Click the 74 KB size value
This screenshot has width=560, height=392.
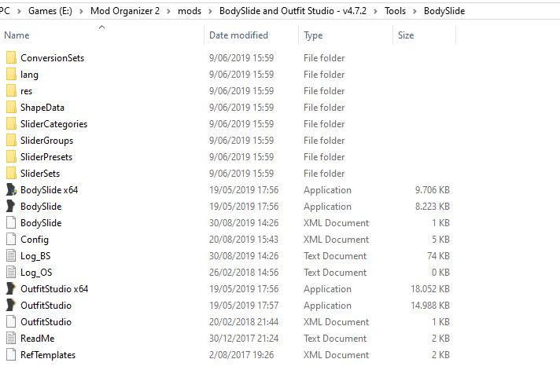coord(438,256)
